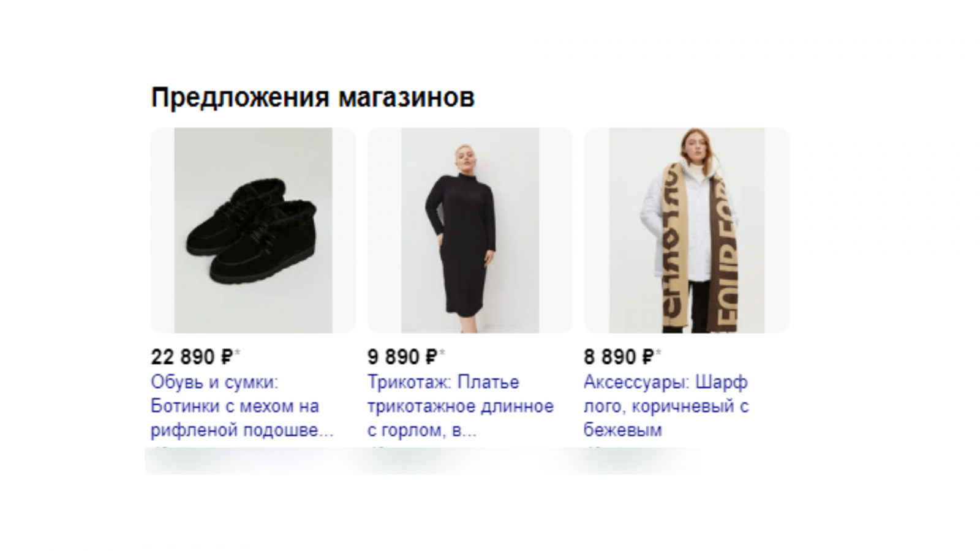Open the brown-beige logo scarf photo

pos(687,230)
